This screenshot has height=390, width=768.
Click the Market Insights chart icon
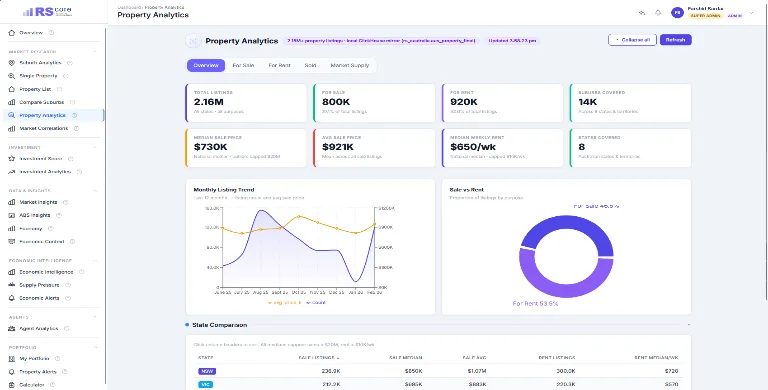(12, 202)
